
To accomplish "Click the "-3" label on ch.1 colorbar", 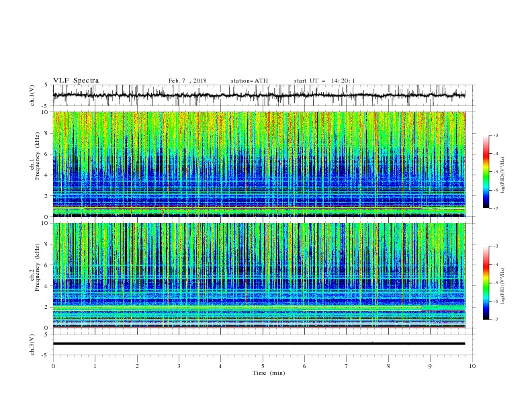I will 496,135.
